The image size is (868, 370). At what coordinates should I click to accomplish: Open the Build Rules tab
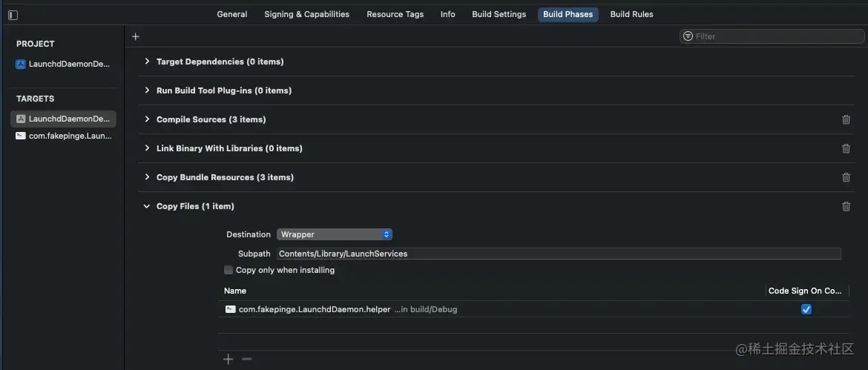coord(631,14)
